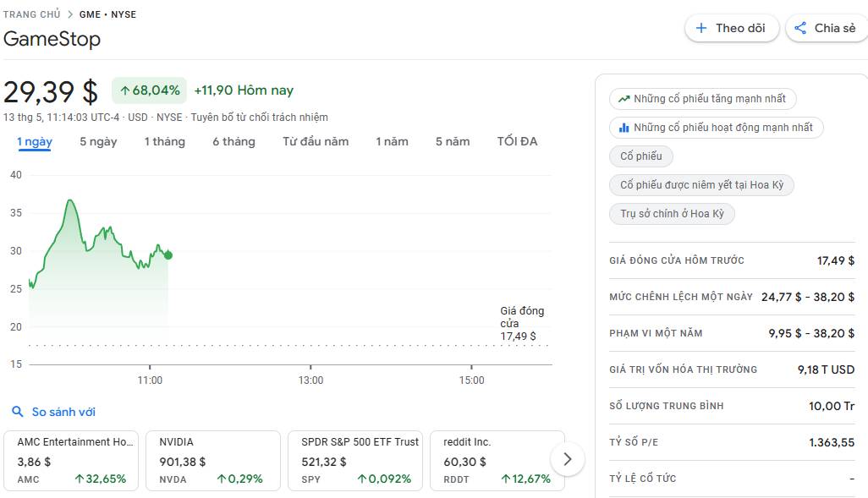Show next comparison cards with right chevron
This screenshot has height=498, width=868.
click(x=568, y=459)
